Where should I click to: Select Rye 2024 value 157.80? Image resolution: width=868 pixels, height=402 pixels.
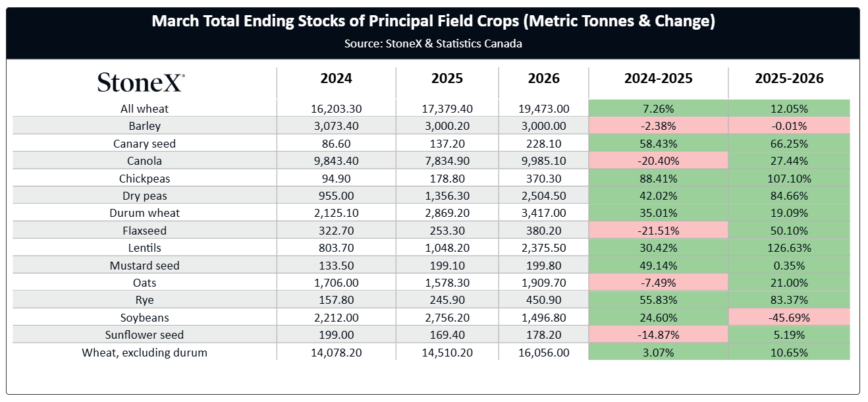click(336, 301)
